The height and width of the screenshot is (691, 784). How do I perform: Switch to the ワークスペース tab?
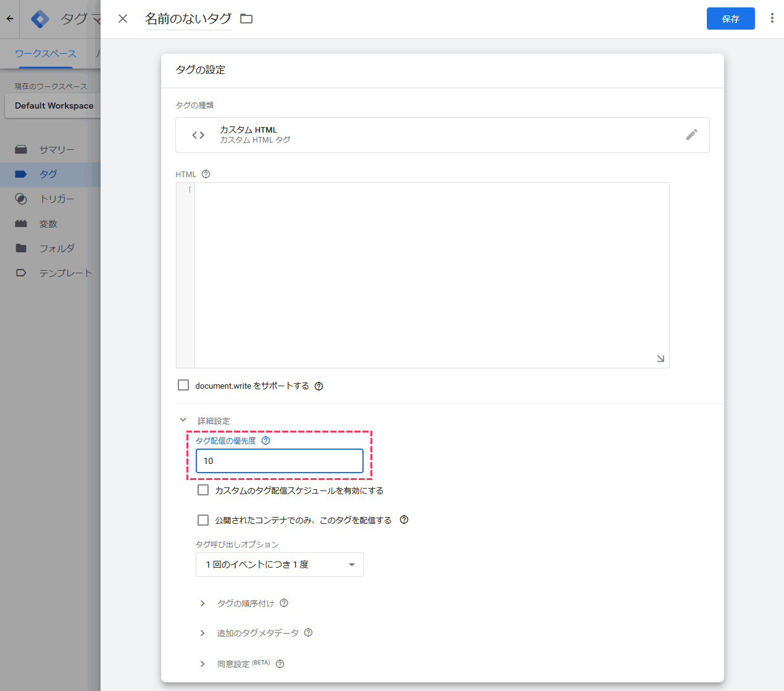[46, 54]
